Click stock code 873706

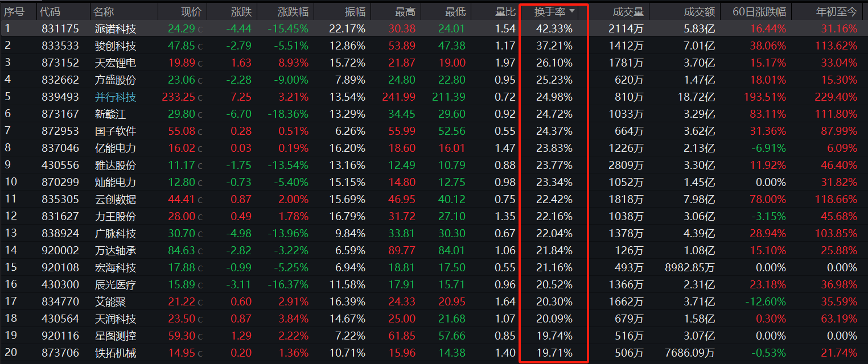tap(60, 353)
